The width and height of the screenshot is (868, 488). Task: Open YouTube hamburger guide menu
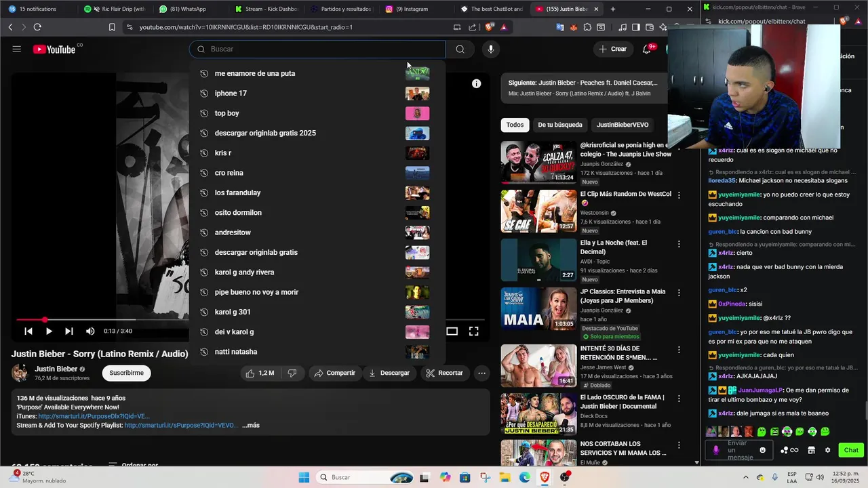click(x=17, y=49)
